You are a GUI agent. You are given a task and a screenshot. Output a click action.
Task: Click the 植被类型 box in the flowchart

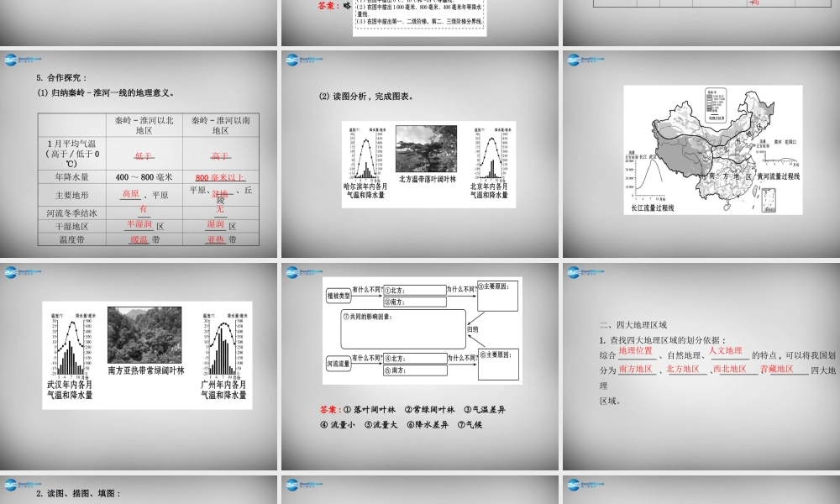click(339, 296)
